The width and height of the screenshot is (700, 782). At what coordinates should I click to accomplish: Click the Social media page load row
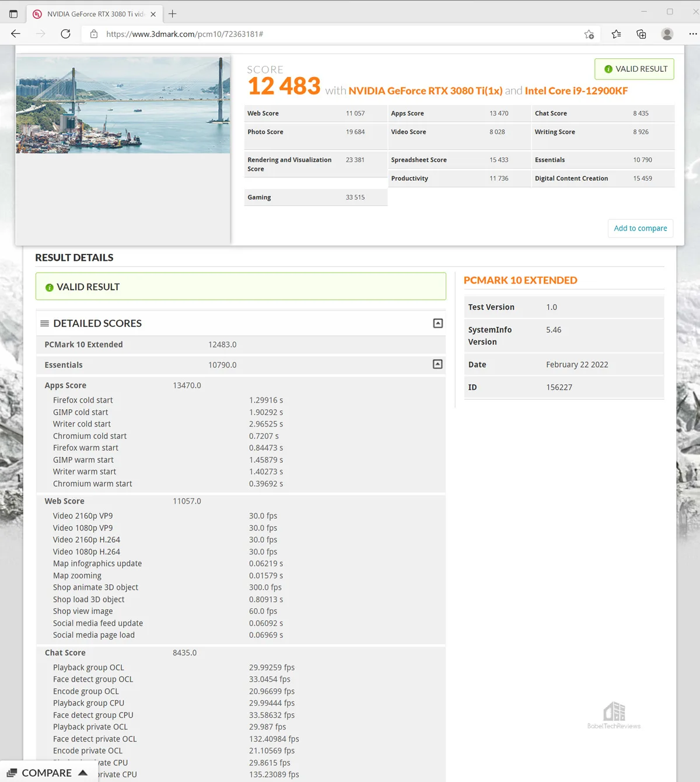[x=241, y=635]
